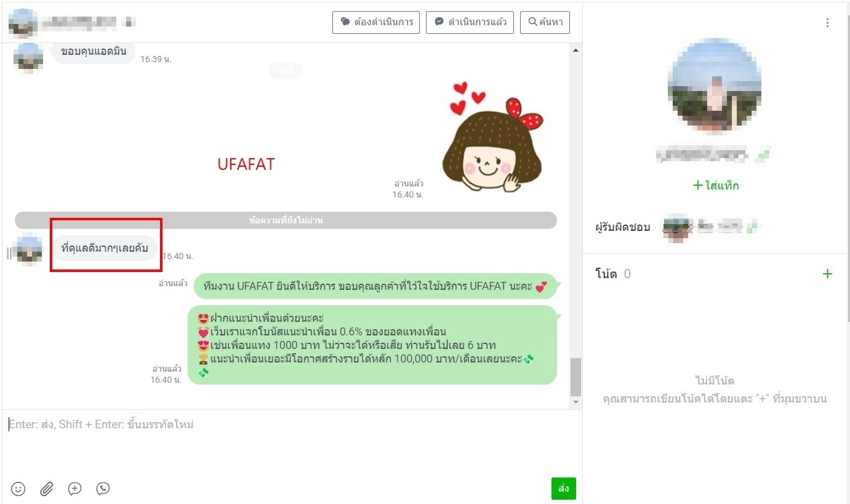Image resolution: width=850 pixels, height=504 pixels.
Task: Focus the message input field
Action: click(x=289, y=443)
